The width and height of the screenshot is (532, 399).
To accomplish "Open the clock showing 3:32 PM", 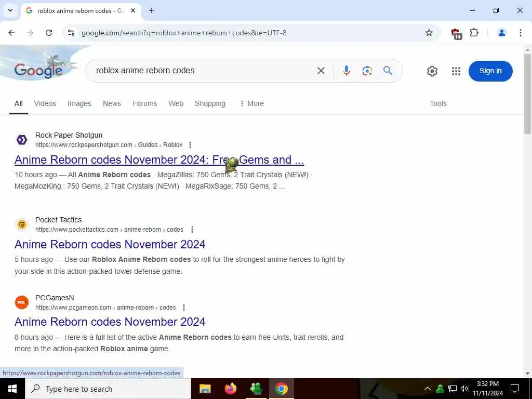I will tap(487, 389).
